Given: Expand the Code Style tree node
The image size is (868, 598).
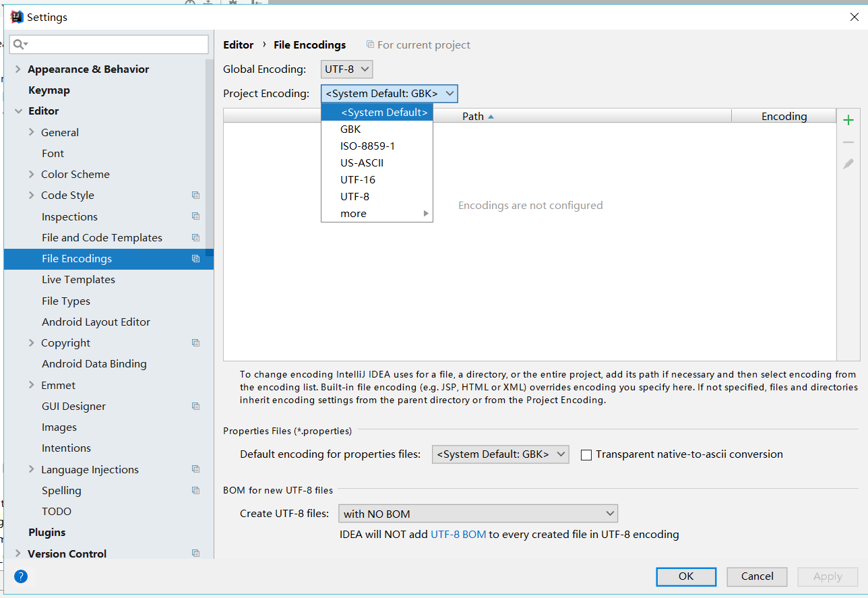Looking at the screenshot, I should pos(32,195).
